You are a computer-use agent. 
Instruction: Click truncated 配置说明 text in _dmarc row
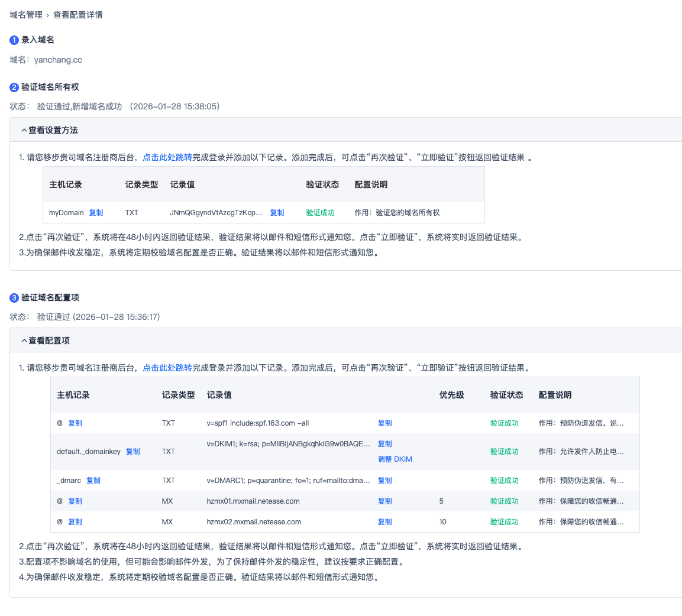point(580,481)
